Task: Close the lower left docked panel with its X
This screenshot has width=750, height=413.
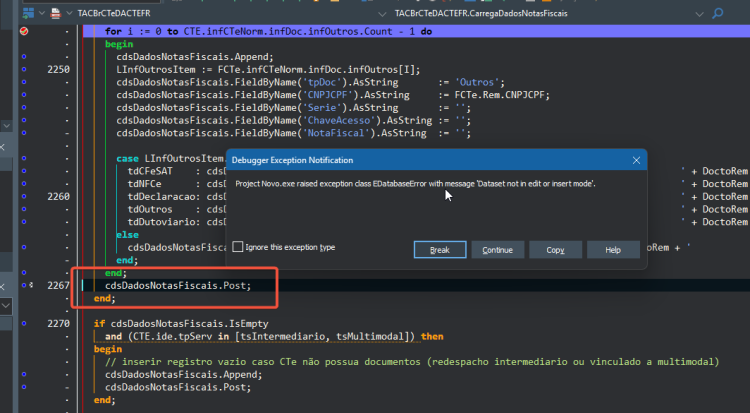Action: pos(2,286)
